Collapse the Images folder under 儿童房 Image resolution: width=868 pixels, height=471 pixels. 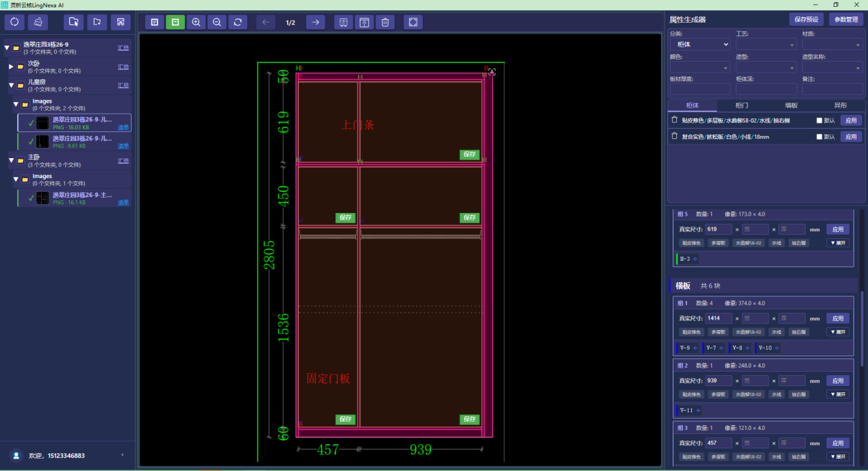tap(16, 104)
